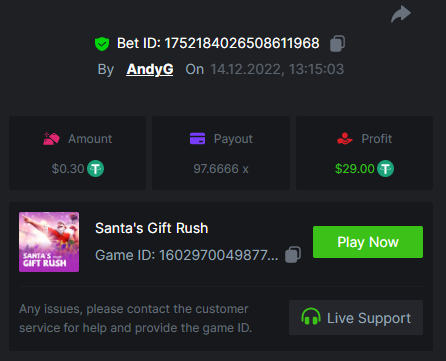The height and width of the screenshot is (361, 446).
Task: Copy the Game ID using copy icon
Action: click(293, 255)
